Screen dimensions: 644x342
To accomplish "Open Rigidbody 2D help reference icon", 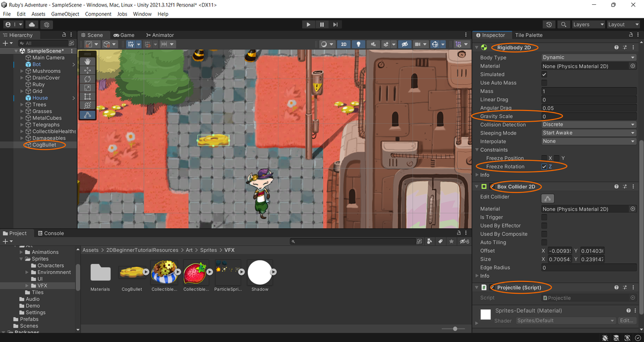I will coord(616,48).
